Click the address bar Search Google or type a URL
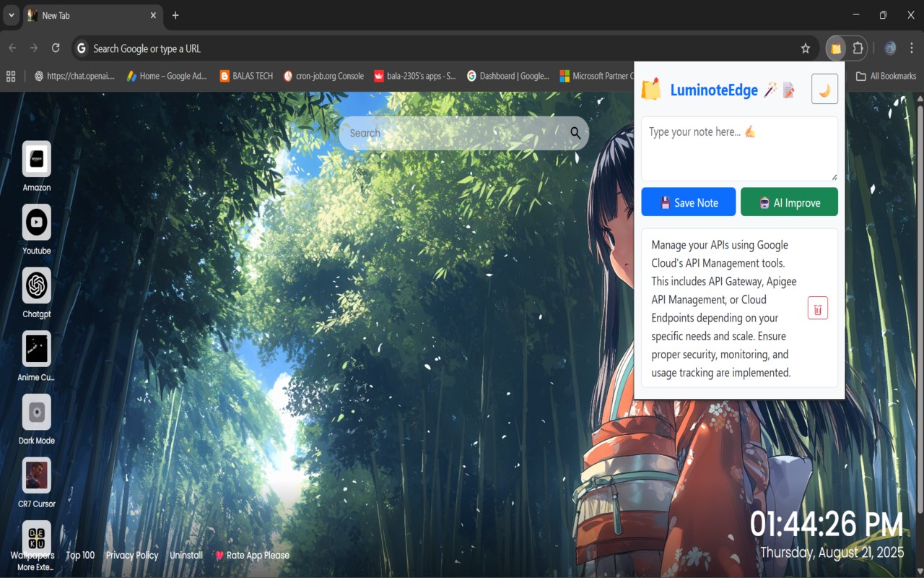This screenshot has width=924, height=578. 445,48
